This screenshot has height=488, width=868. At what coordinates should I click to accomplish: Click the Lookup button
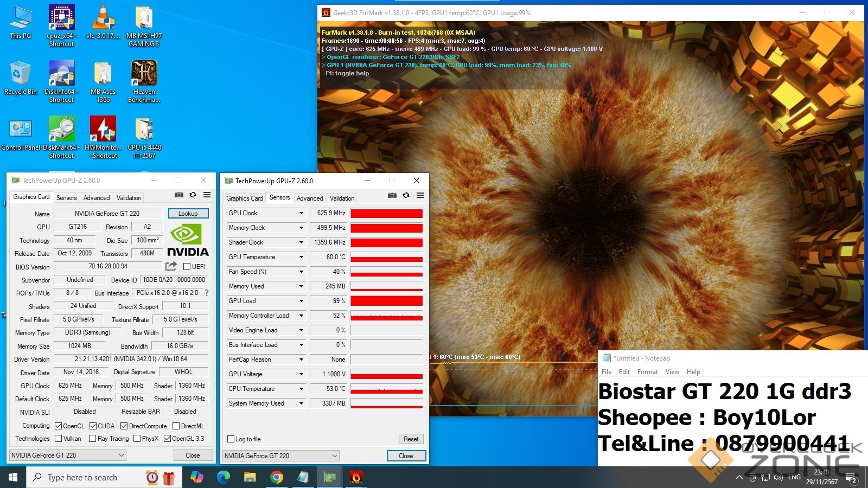pyautogui.click(x=188, y=214)
